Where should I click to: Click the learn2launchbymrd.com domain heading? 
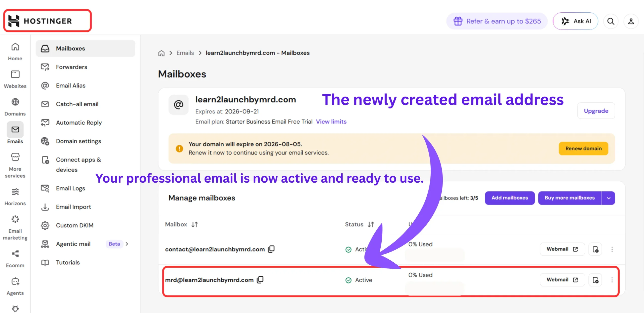(246, 100)
